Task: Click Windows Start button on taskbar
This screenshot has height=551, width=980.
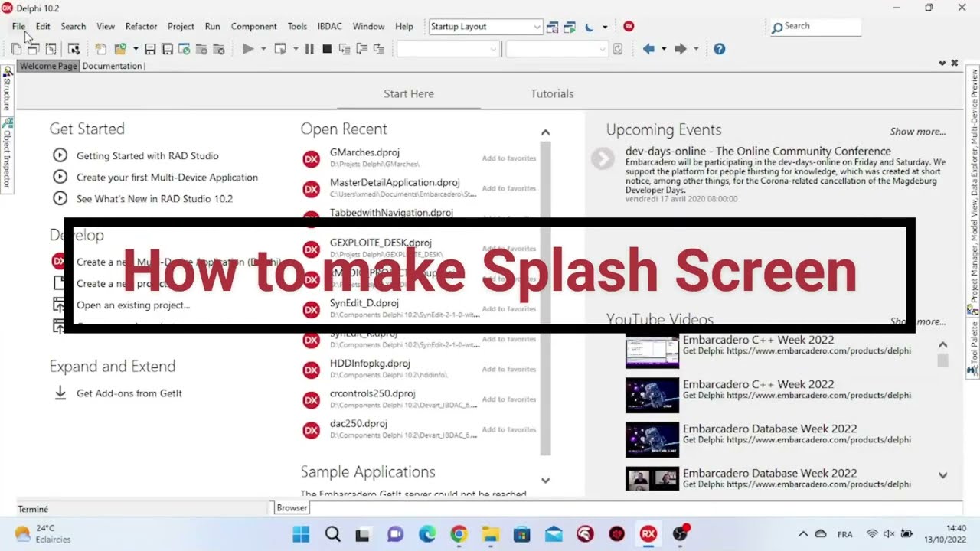Action: 301,533
